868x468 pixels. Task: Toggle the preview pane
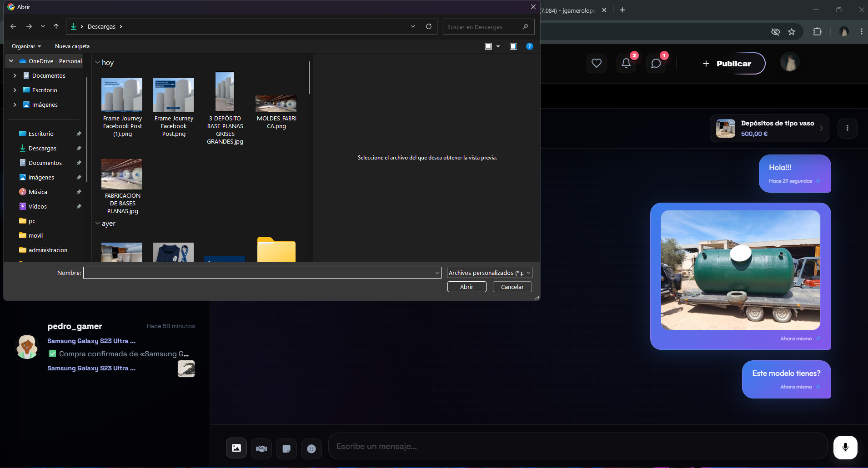click(513, 46)
